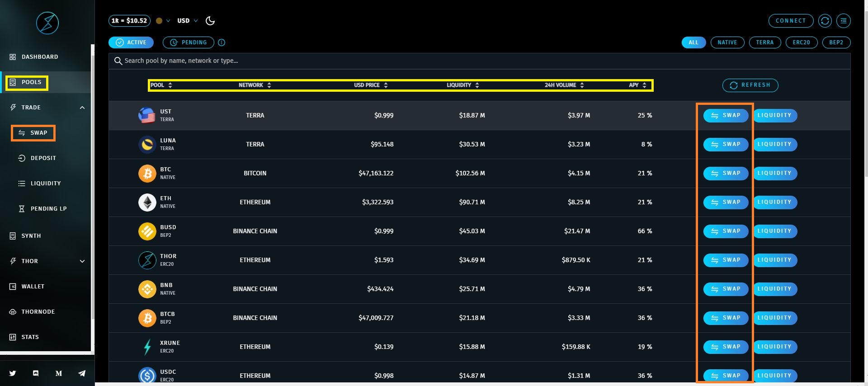Click SWAP for the UST pool

point(726,115)
